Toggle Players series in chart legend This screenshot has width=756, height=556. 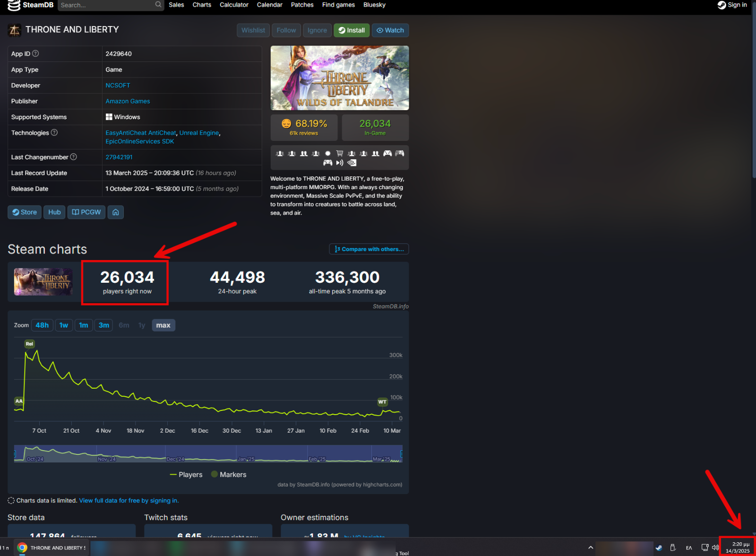[x=186, y=475]
